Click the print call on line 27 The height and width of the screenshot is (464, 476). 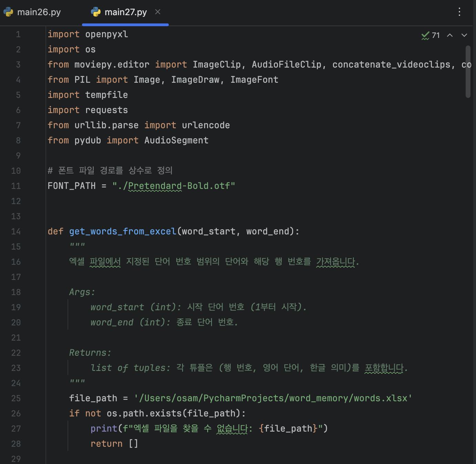[x=104, y=428]
